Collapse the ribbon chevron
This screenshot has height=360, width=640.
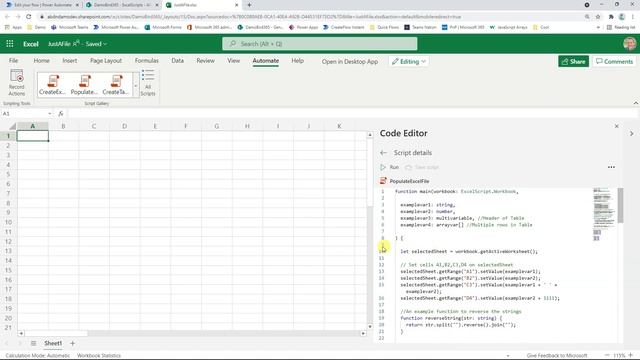[x=636, y=103]
